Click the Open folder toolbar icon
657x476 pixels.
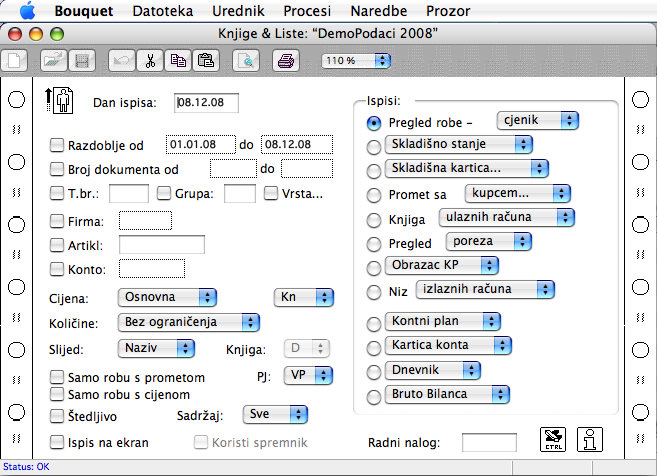[x=54, y=61]
